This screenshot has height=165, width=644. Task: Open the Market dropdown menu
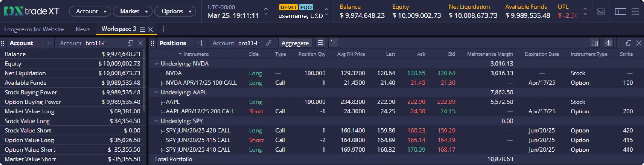[x=133, y=11]
